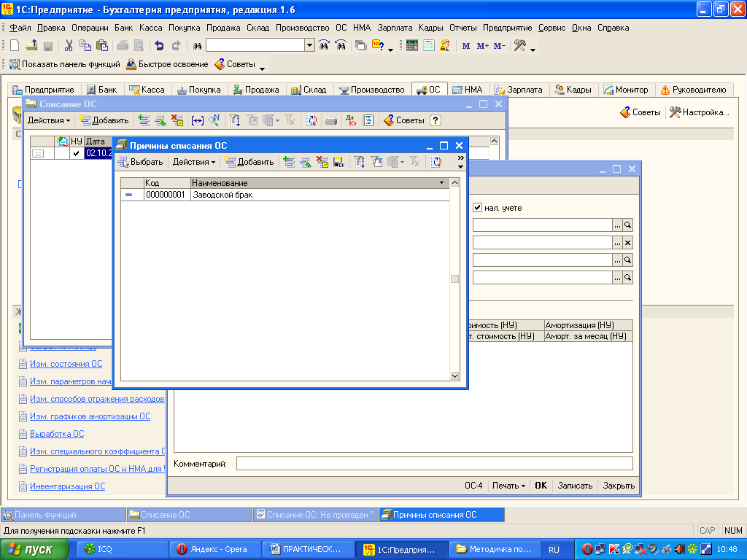This screenshot has height=560, width=747.
Task: Expand hidden toolbar items chevron in Причины списания ОС
Action: coord(460,158)
